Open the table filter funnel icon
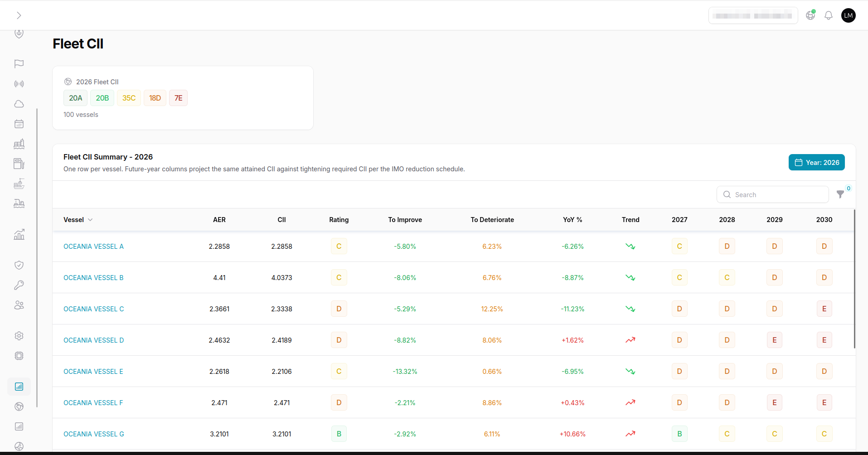Screen dimensions: 868x455 point(840,194)
